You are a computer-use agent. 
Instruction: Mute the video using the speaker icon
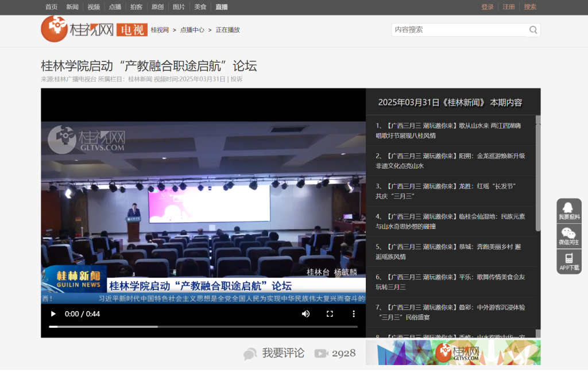305,314
